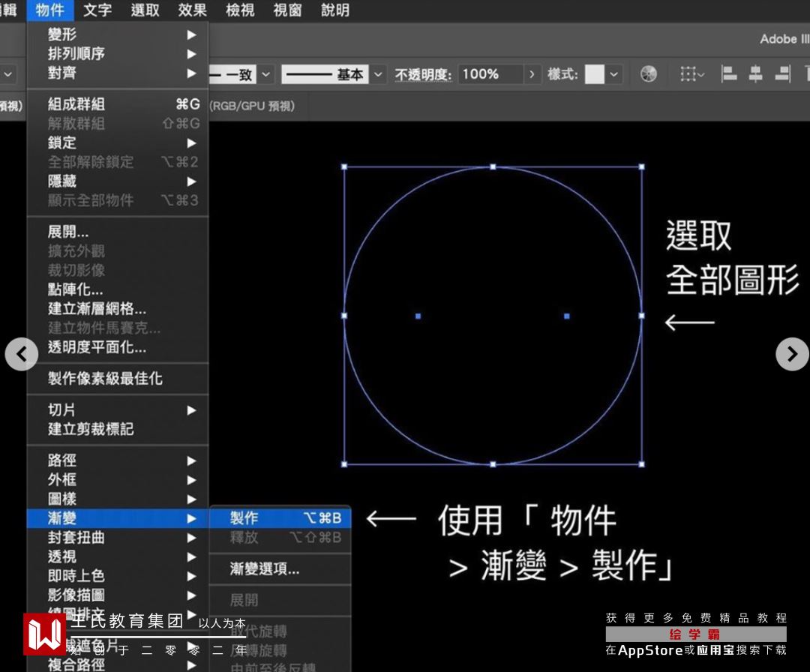This screenshot has height=672, width=810.
Task: Select highlighted 漸變 menu entry
Action: (x=118, y=518)
